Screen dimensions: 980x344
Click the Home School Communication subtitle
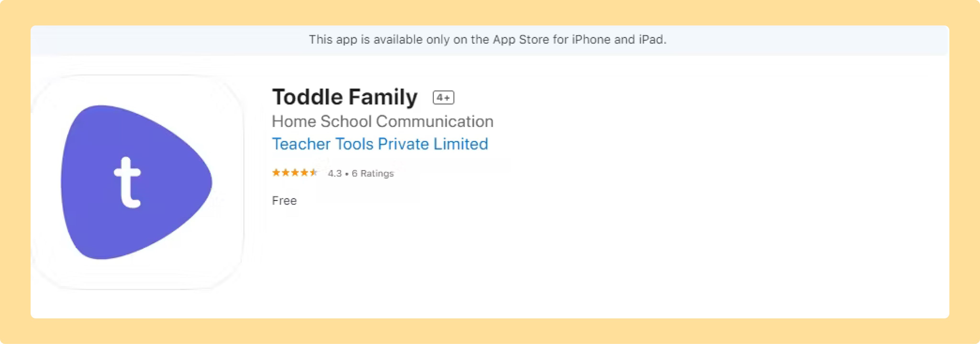382,121
